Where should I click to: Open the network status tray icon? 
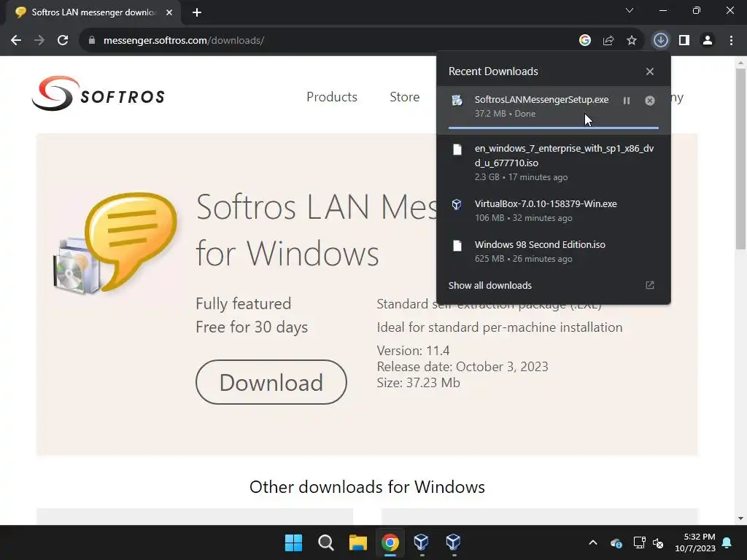pyautogui.click(x=639, y=542)
